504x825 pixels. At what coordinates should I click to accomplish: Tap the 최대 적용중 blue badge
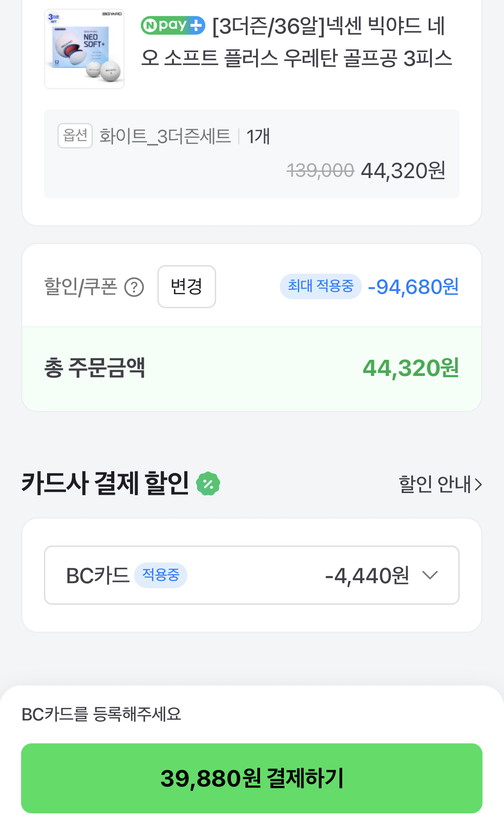coord(320,286)
